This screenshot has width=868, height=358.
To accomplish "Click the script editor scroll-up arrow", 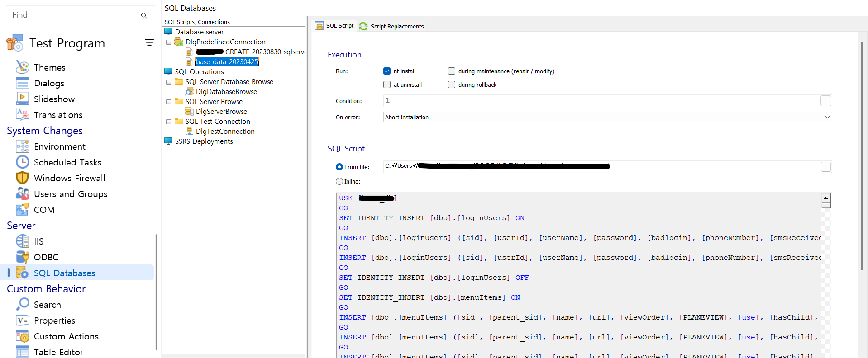I will coord(826,198).
